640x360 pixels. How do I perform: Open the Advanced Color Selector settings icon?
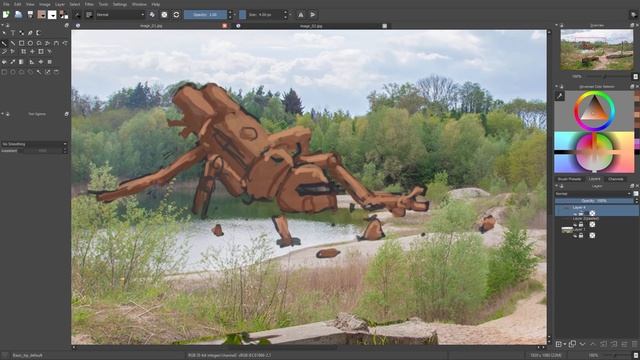click(560, 96)
